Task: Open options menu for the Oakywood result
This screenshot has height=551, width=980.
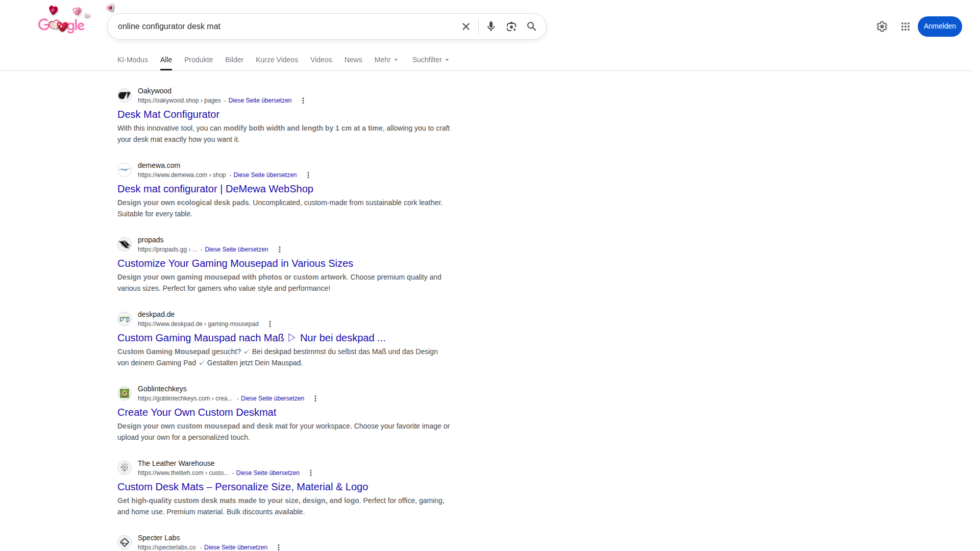Action: tap(303, 101)
